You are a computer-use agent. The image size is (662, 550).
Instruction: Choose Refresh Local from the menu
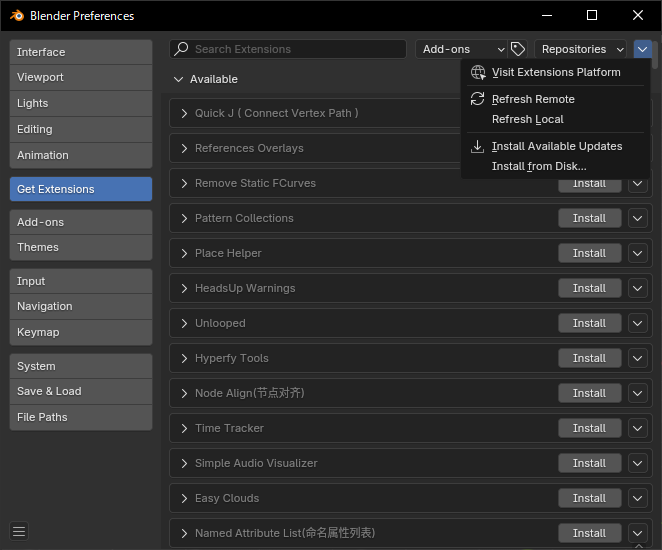(556, 119)
